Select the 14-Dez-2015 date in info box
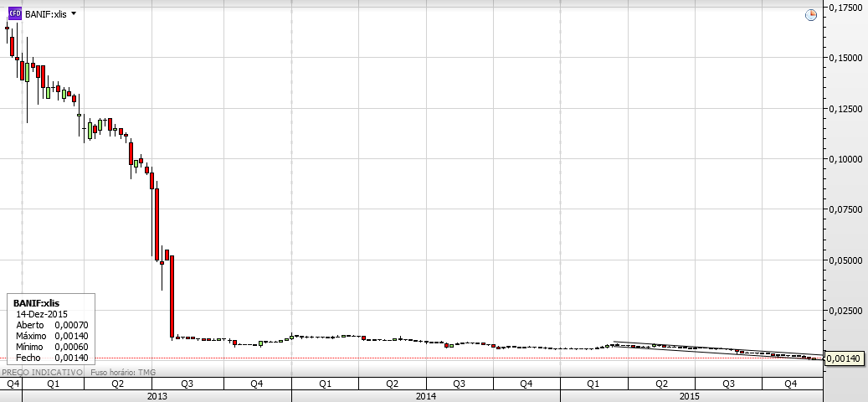Image resolution: width=868 pixels, height=402 pixels. click(42, 314)
